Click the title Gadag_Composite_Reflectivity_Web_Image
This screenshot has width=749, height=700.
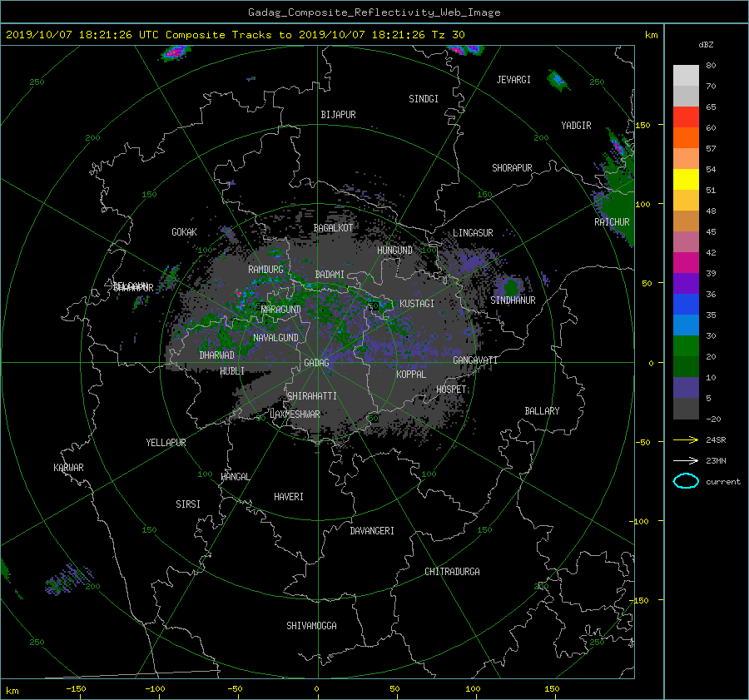(x=374, y=12)
